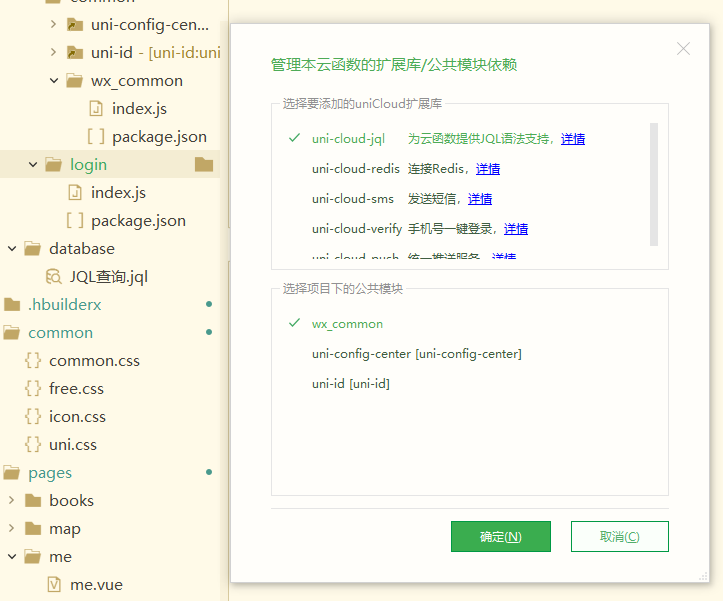Open common.css in the file tree

point(94,361)
